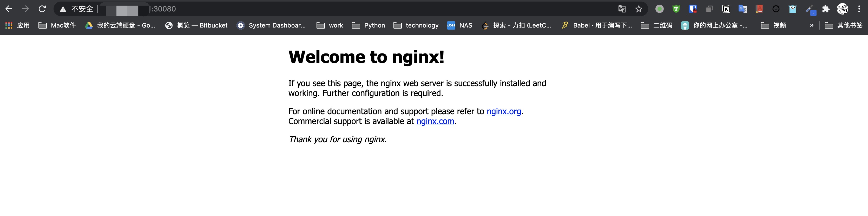Open the translate page icon in address bar
Viewport: 868px width, 216px height.
click(622, 9)
